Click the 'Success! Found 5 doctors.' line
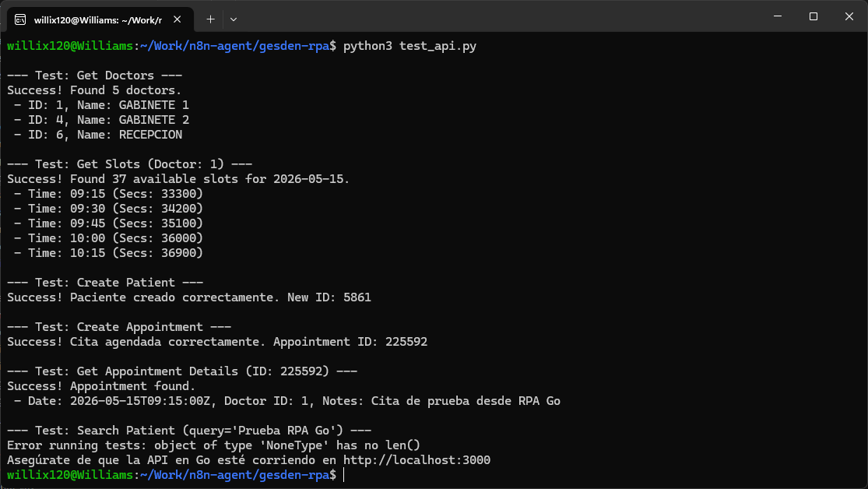The image size is (868, 489). click(94, 90)
